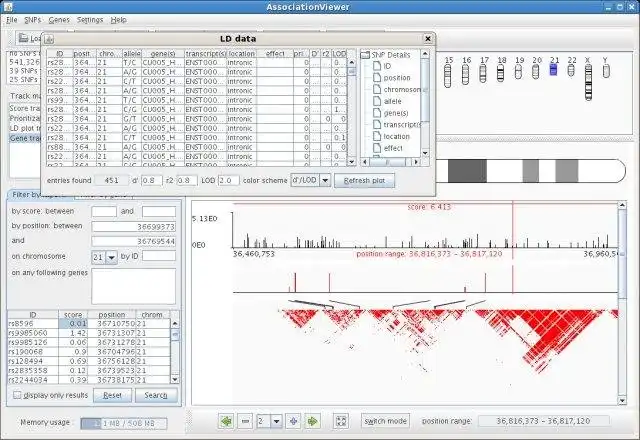Viewport: 640px width, 440px height.
Task: Select the highlighted chromosome 21 ideogram
Action: pyautogui.click(x=553, y=71)
